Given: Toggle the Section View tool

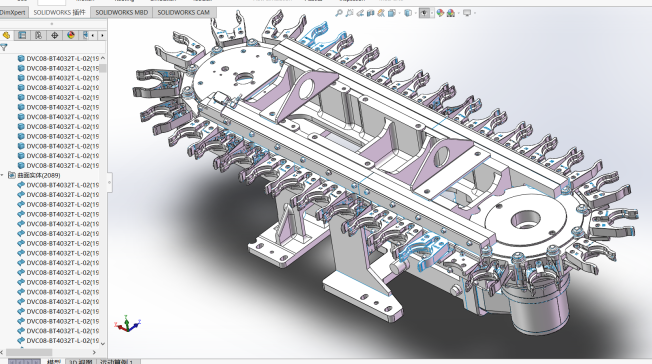Looking at the screenshot, I should click(x=370, y=13).
